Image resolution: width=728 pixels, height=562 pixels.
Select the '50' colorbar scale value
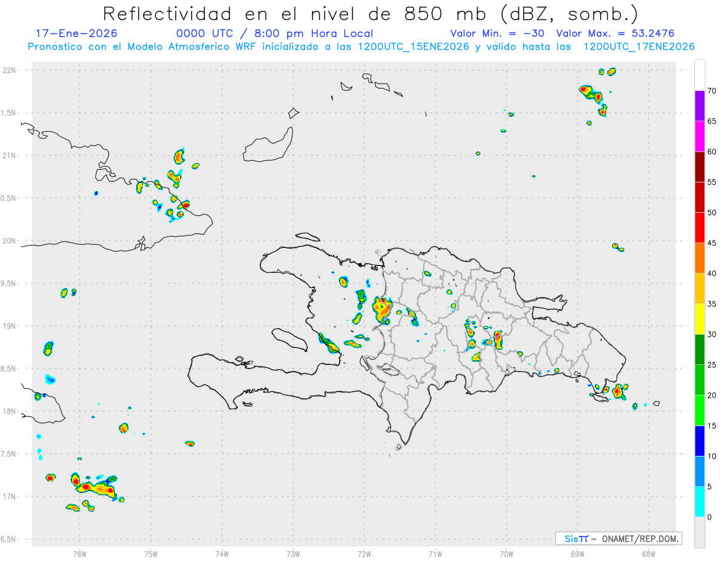712,213
